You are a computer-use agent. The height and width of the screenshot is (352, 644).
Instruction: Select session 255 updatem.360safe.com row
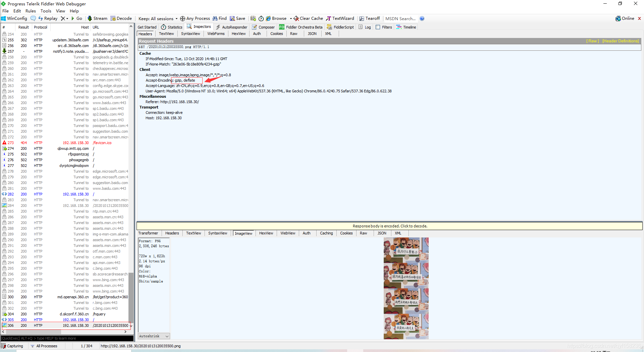click(65, 40)
